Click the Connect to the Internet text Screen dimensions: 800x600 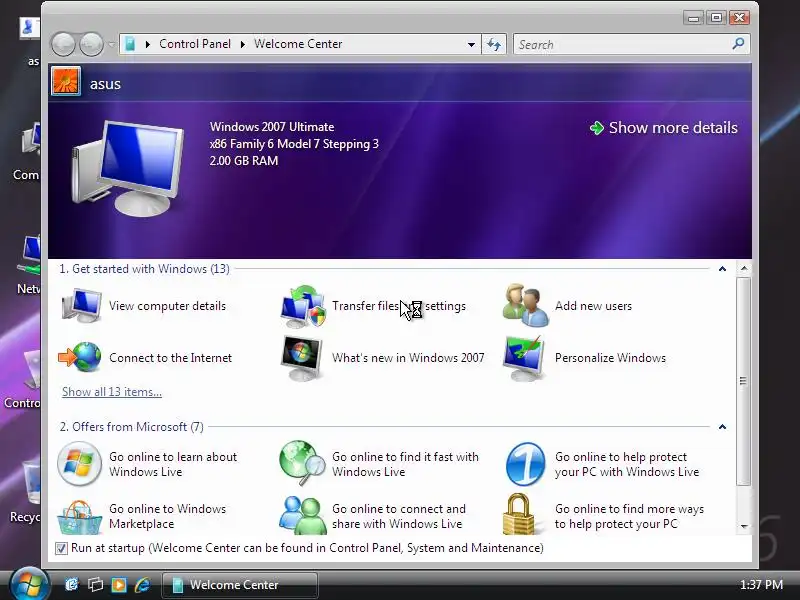(170, 358)
